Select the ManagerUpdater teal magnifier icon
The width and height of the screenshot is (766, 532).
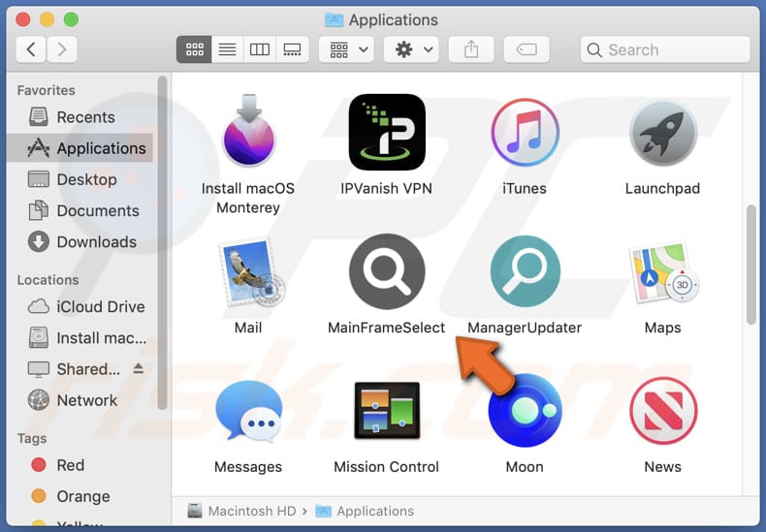coord(526,271)
